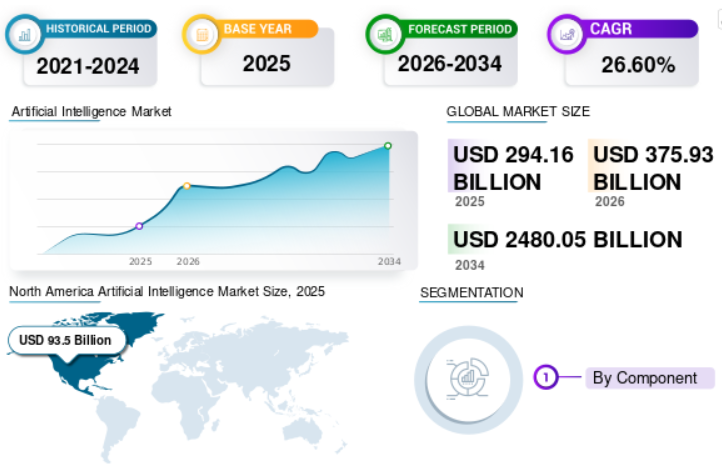Click the 2034 year under USD 2480.05
This screenshot has height=467, width=722.
(x=470, y=265)
